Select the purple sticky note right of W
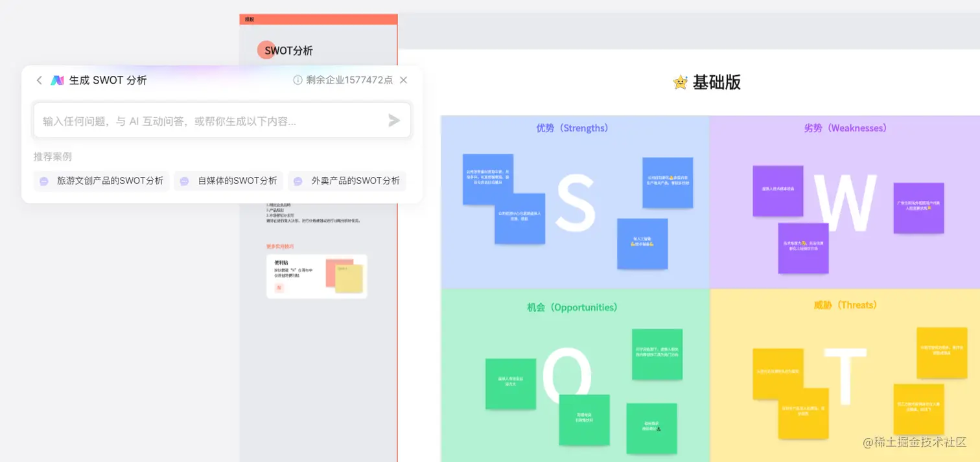Image resolution: width=980 pixels, height=462 pixels. point(918,208)
